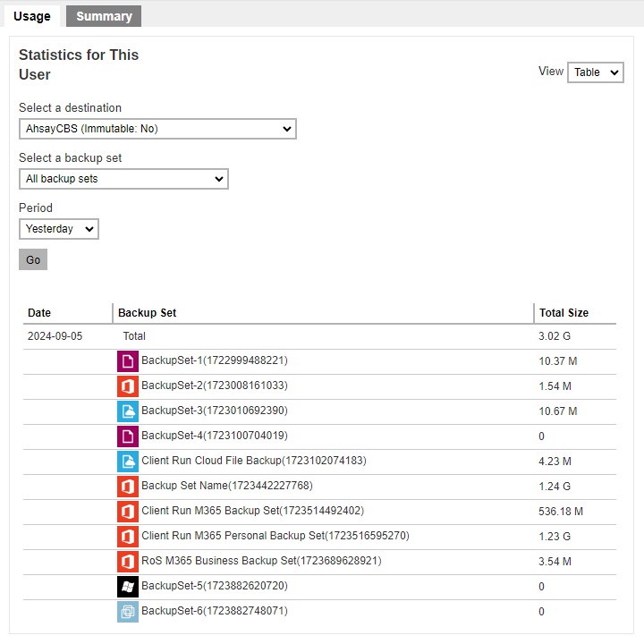Click the RoS M365 Business Backup Set icon
The height and width of the screenshot is (644, 644).
128,562
